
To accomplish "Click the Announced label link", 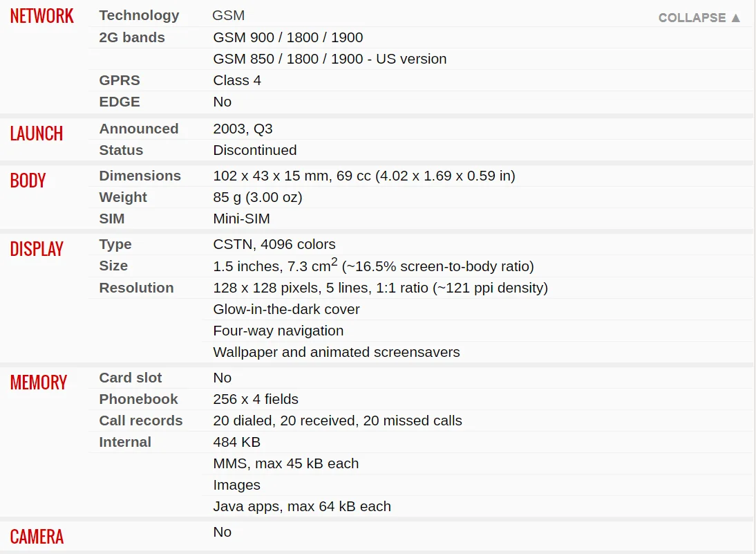I will pos(139,129).
